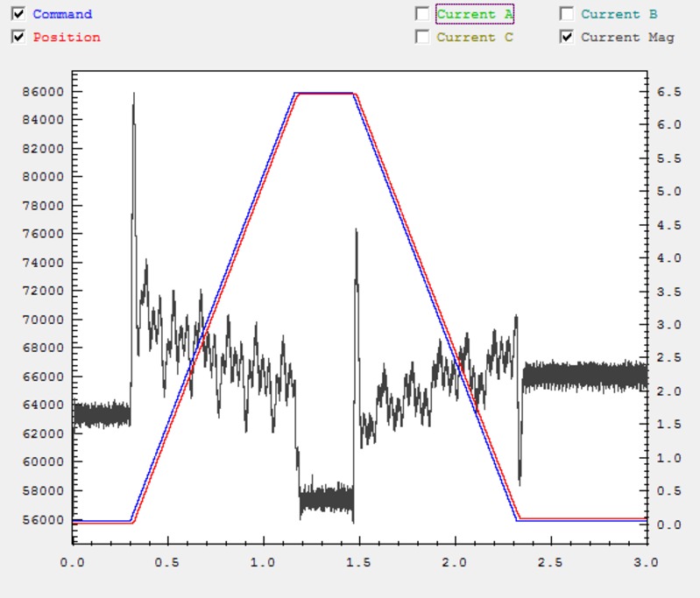The width and height of the screenshot is (700, 598).
Task: Uncheck the Current Mag checkbox
Action: pos(567,37)
